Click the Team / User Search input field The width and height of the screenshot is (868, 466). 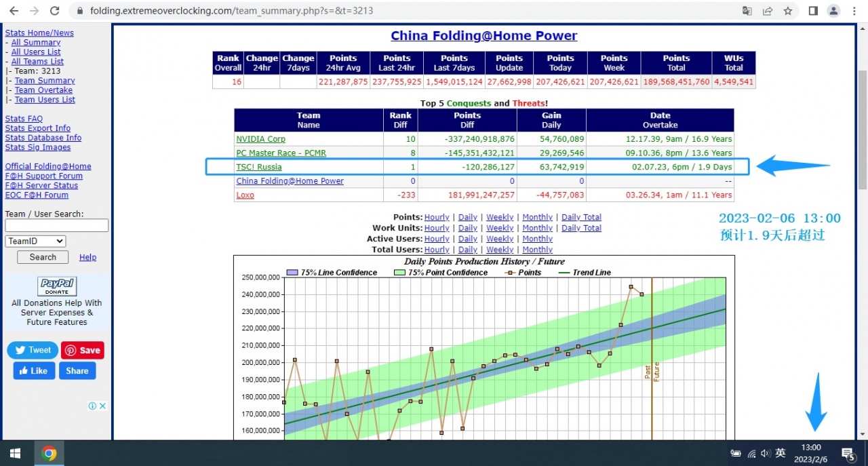point(57,225)
